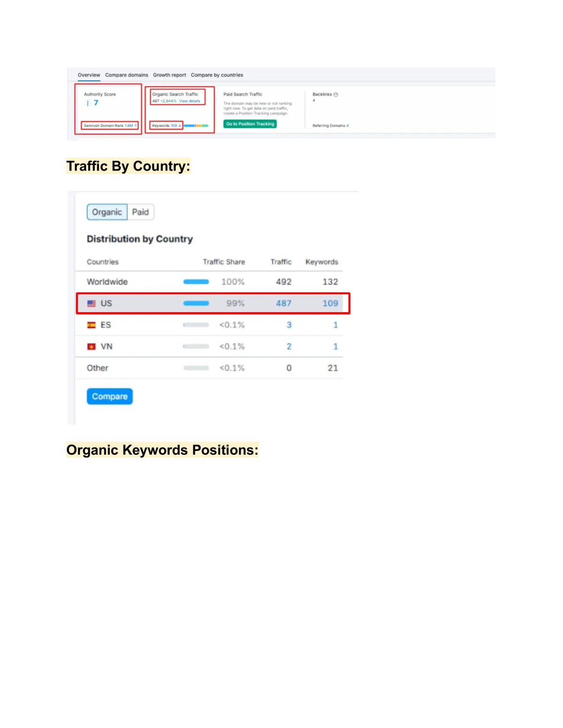The height and width of the screenshot is (728, 563).
Task: Switch to Compare domains tab
Action: coord(127,75)
